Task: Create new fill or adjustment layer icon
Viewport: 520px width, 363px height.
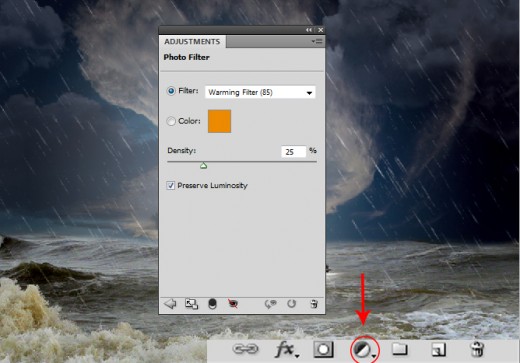Action: tap(364, 350)
